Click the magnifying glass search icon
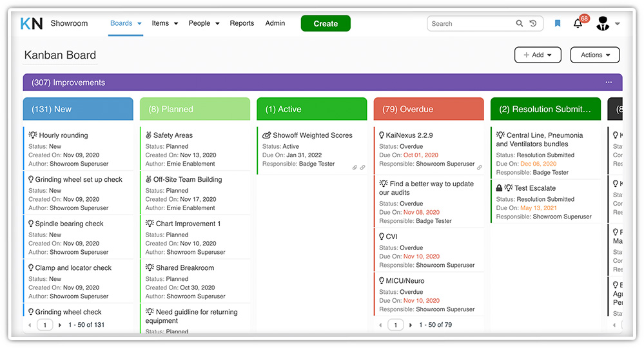Image resolution: width=644 pixels, height=348 pixels. tap(520, 24)
